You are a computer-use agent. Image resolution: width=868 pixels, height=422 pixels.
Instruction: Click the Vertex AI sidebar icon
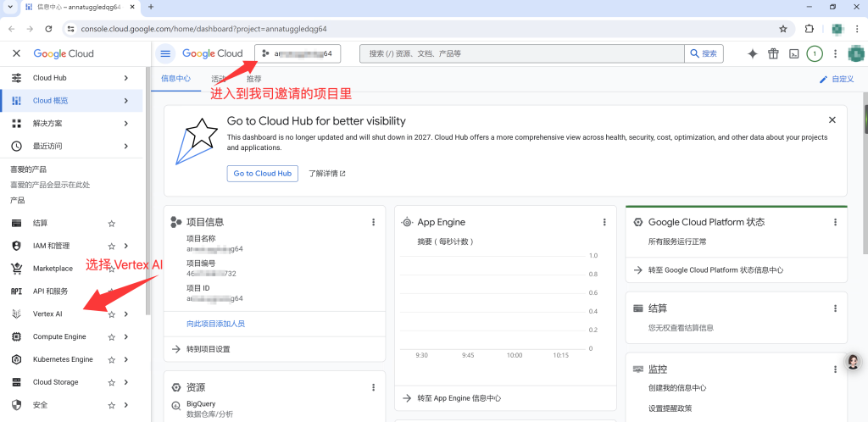click(17, 314)
